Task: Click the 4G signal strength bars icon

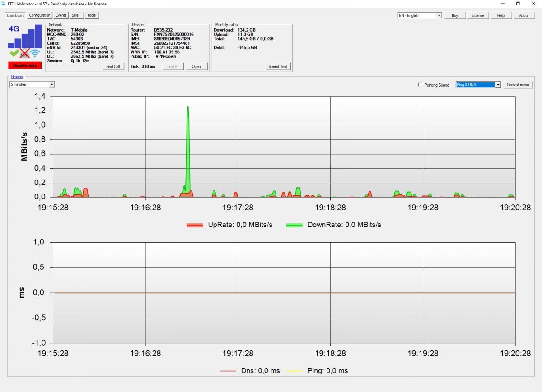Action: [x=24, y=37]
